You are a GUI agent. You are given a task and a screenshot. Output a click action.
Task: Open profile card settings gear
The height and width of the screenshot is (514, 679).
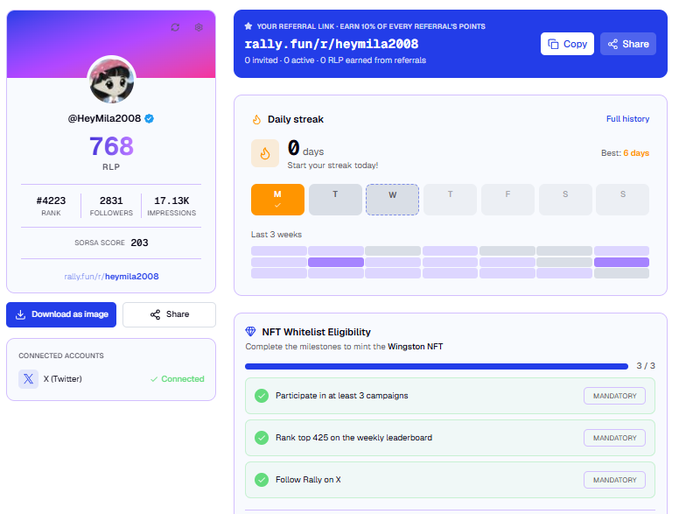[198, 27]
